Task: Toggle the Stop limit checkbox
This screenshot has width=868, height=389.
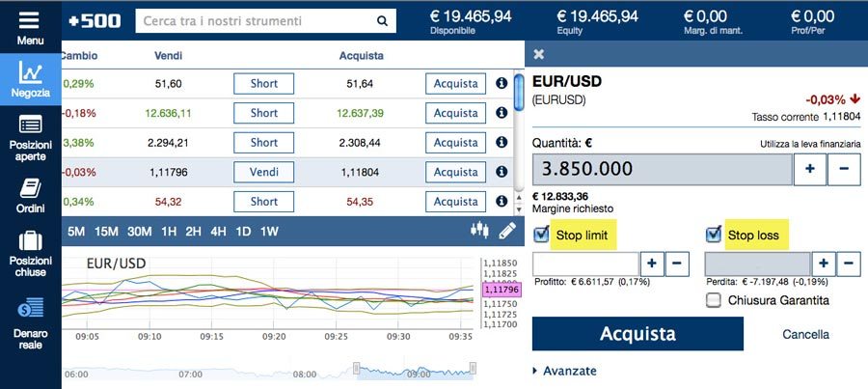Action: [x=541, y=235]
